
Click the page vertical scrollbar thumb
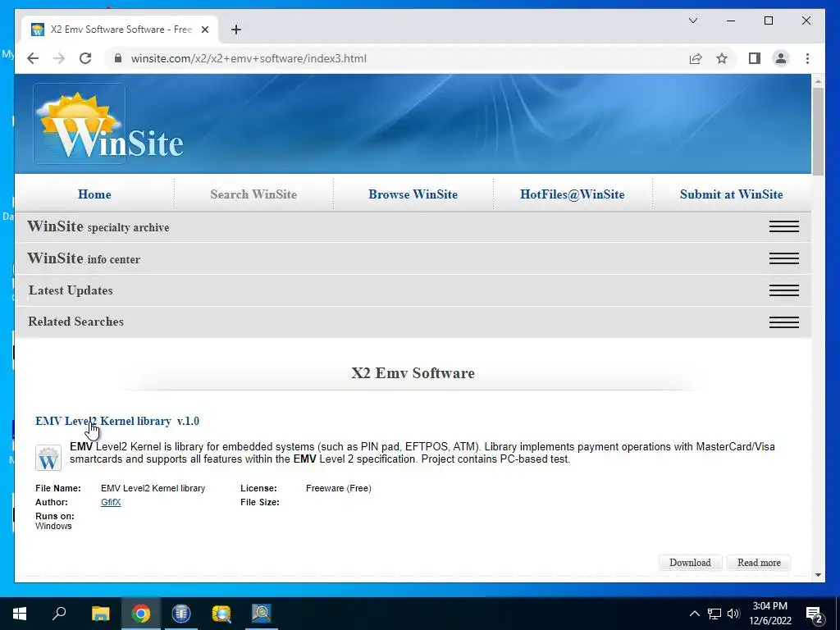818,131
